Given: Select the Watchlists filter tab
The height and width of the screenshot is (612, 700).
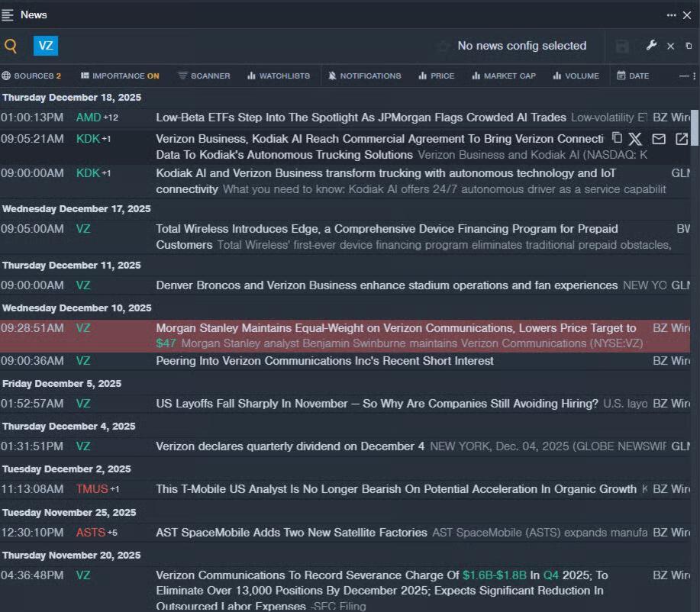Looking at the screenshot, I should [278, 76].
